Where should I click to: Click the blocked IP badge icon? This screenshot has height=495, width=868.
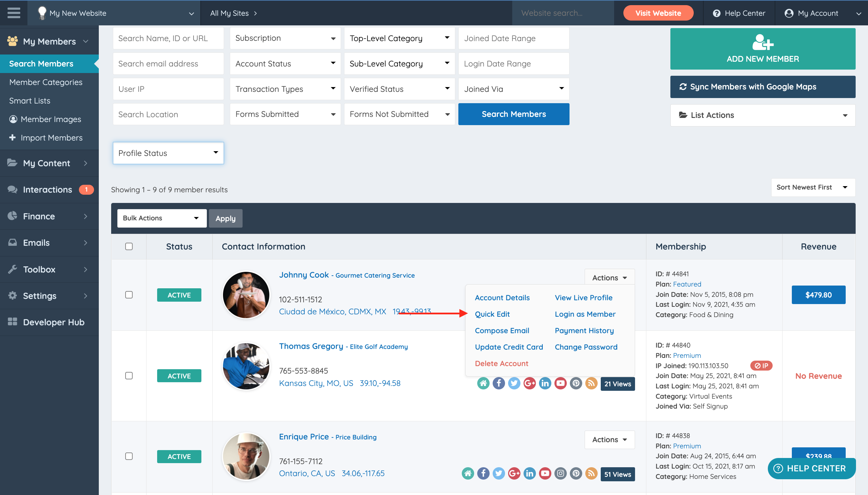coord(761,366)
